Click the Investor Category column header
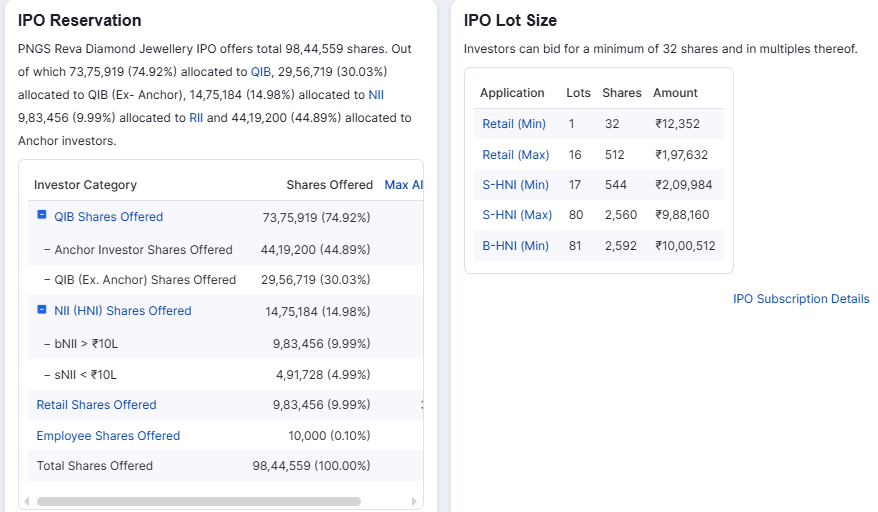This screenshot has width=878, height=512. (x=85, y=185)
